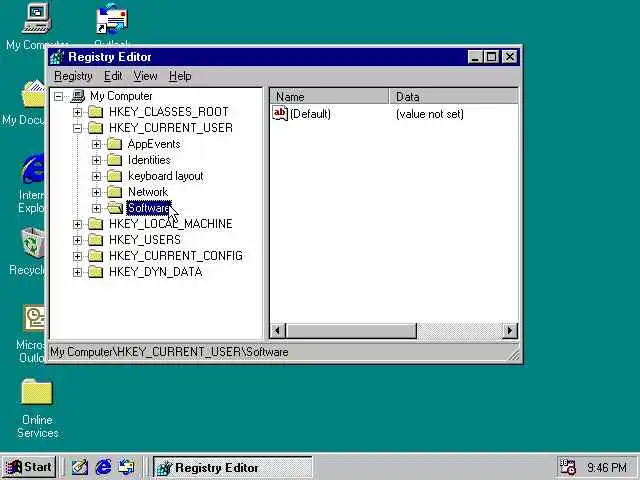The width and height of the screenshot is (640, 480).
Task: Click the HKEY_USERS folder icon
Action: (x=96, y=240)
